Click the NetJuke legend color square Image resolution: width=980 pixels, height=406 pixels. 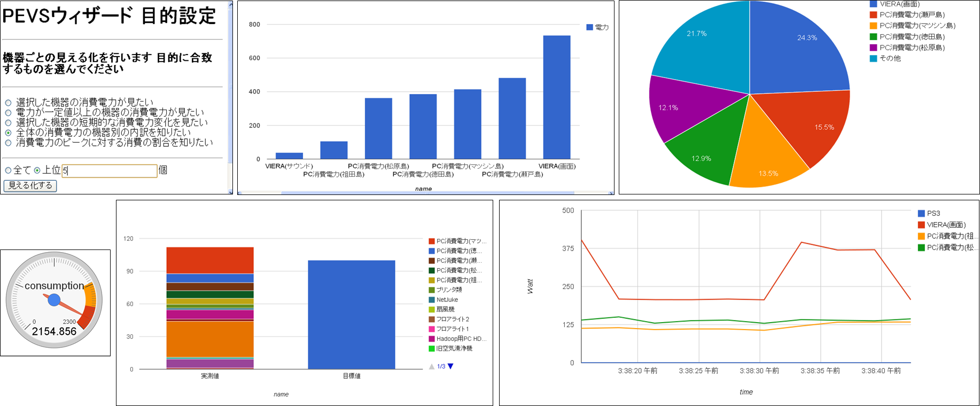coord(432,300)
